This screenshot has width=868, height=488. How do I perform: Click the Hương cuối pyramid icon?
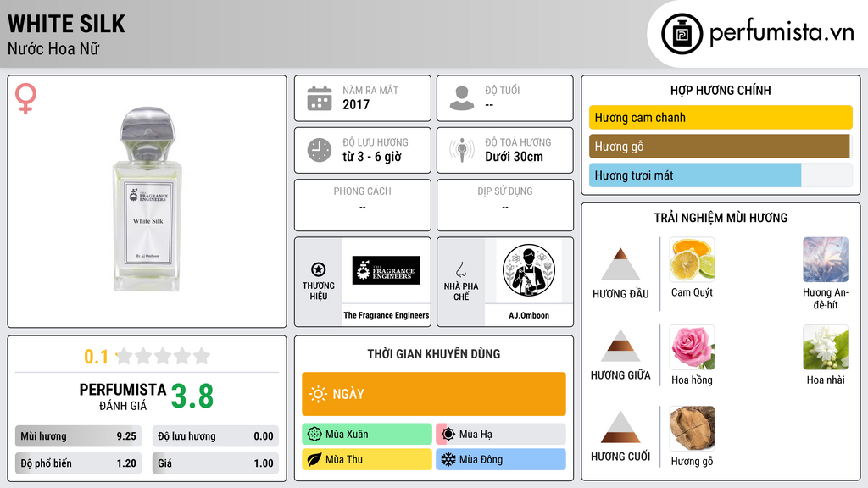[620, 427]
